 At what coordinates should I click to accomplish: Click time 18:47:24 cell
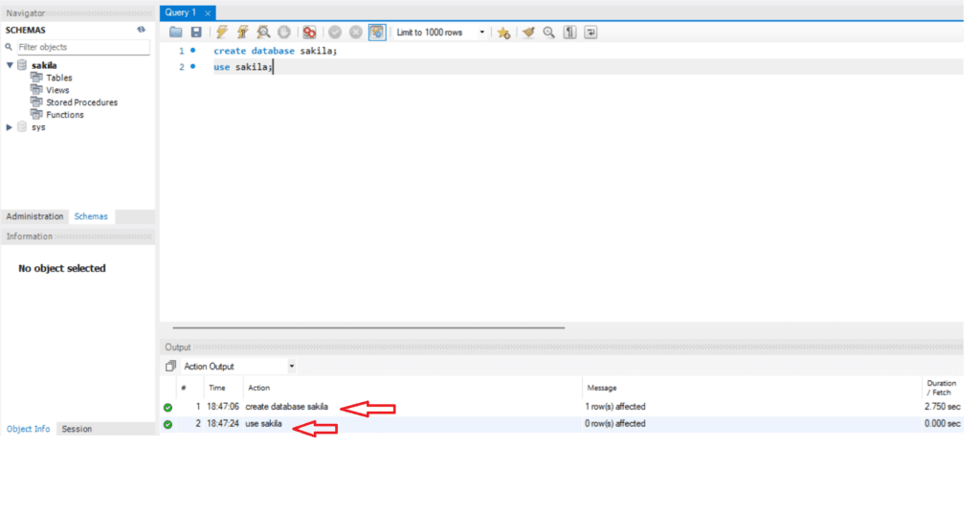coord(223,424)
